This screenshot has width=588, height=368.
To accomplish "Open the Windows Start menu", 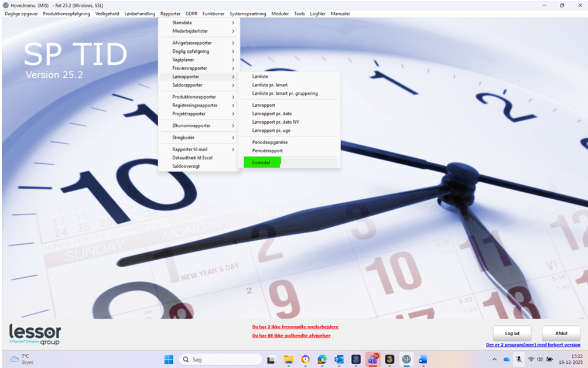I will (x=169, y=359).
